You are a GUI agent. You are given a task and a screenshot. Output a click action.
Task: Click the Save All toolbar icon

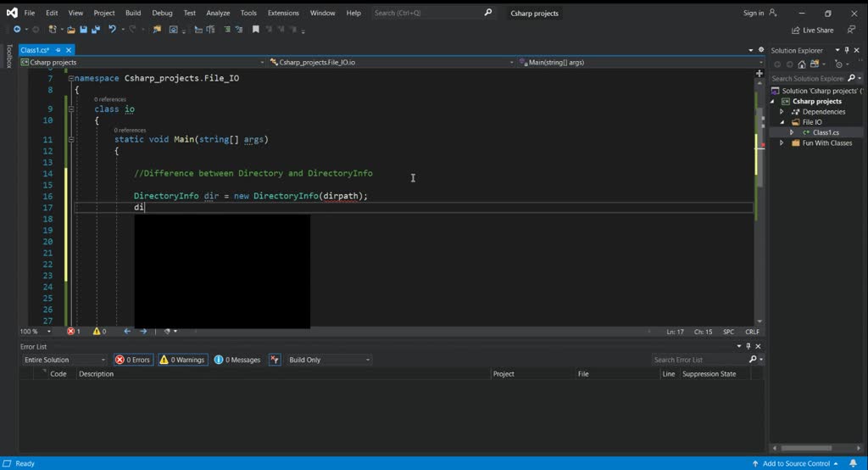[x=94, y=30]
